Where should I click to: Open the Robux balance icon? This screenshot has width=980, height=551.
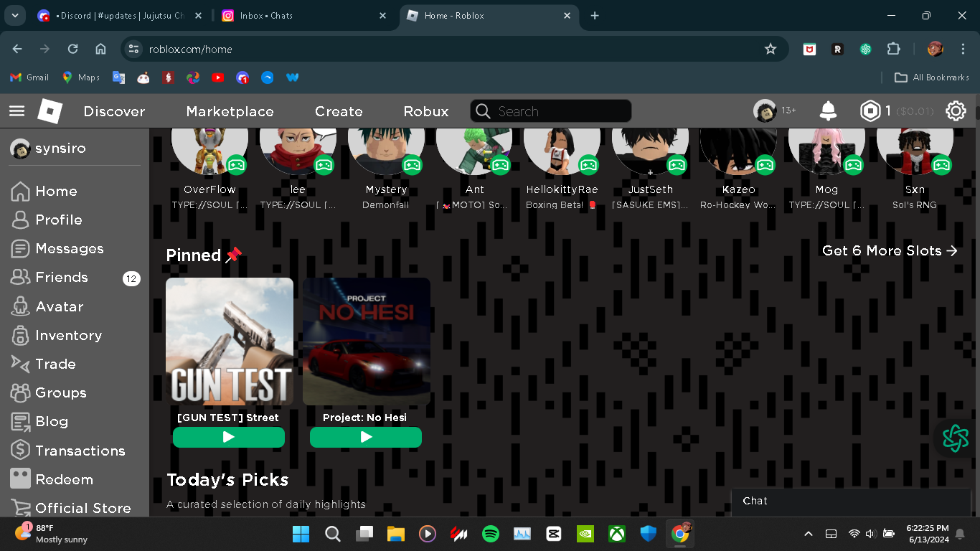[870, 111]
